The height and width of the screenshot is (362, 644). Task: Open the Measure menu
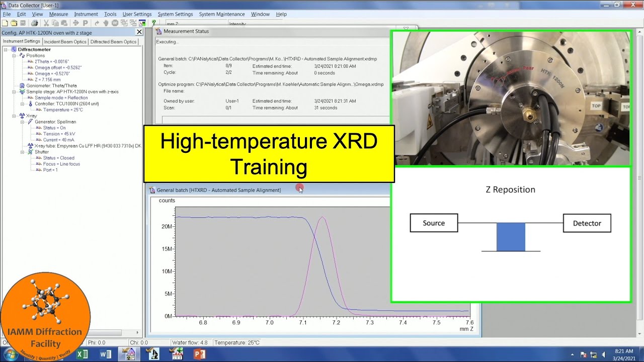[x=58, y=14]
